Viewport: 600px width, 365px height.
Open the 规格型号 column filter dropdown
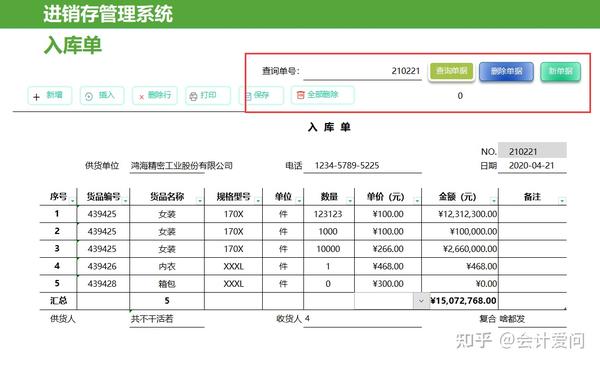[x=258, y=200]
